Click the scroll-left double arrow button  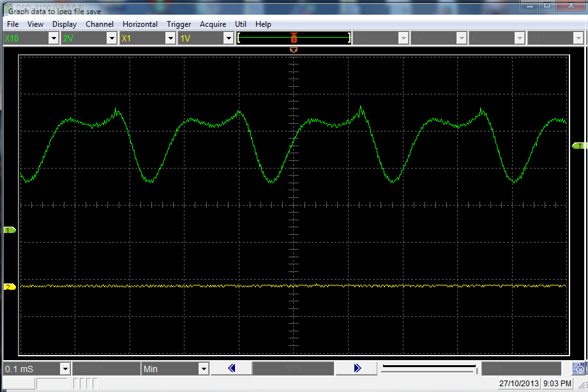pos(231,368)
